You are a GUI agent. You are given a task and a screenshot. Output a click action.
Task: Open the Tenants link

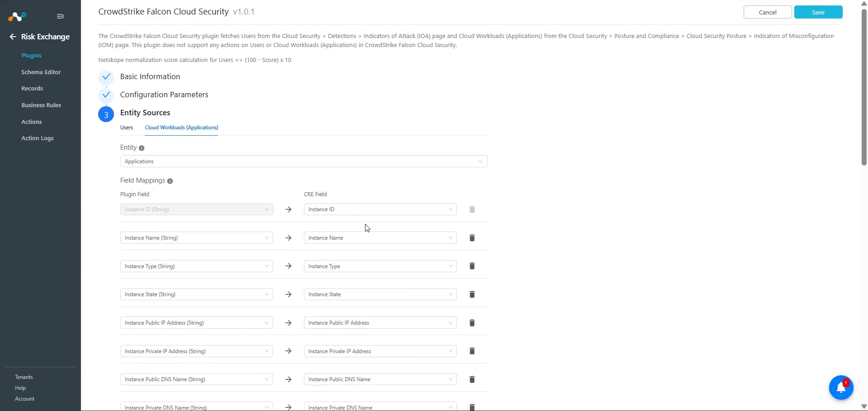[24, 377]
